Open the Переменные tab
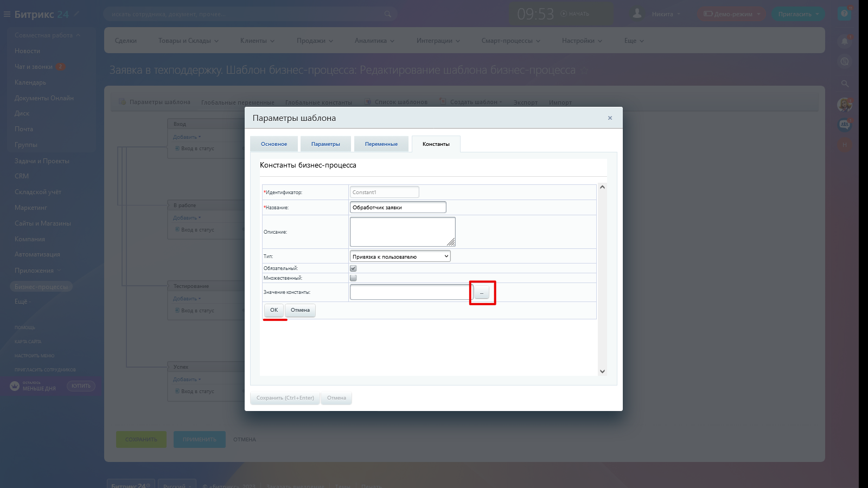Viewport: 868px width, 488px height. coord(381,144)
